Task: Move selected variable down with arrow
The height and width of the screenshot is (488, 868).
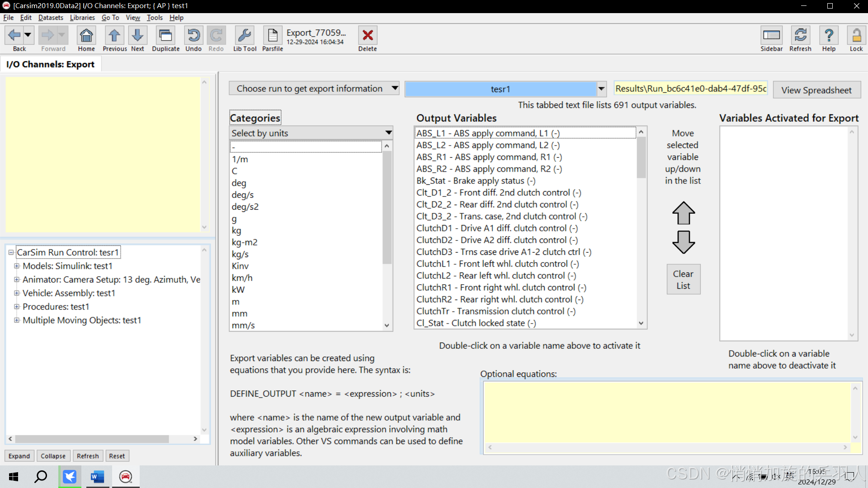Action: tap(683, 242)
